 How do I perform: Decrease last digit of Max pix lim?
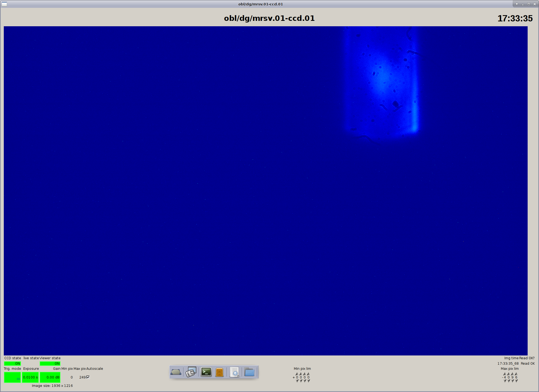[x=516, y=381]
